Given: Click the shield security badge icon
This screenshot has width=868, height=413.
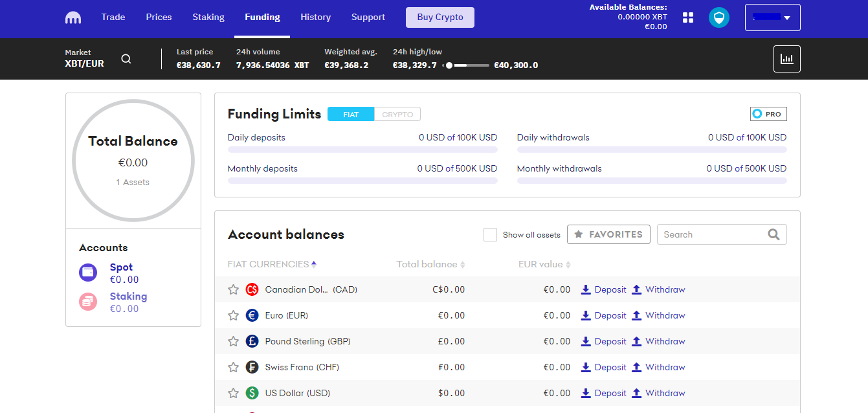Looking at the screenshot, I should (x=718, y=17).
